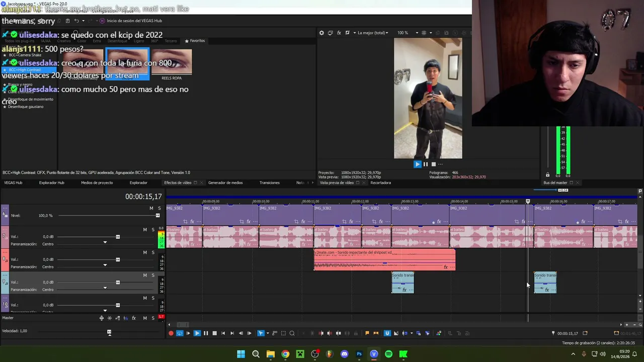The width and height of the screenshot is (644, 362).
Task: Open Google Chrome from taskbar
Action: [x=285, y=354]
